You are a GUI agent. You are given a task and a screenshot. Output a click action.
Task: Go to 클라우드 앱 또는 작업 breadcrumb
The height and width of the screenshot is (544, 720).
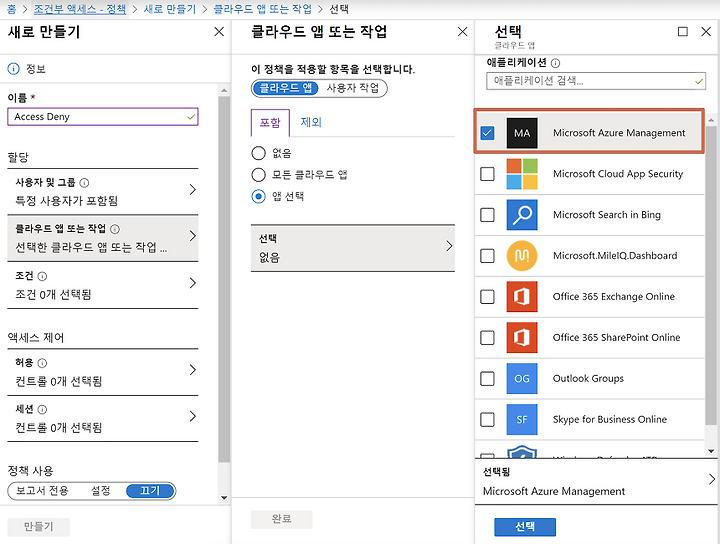(263, 9)
